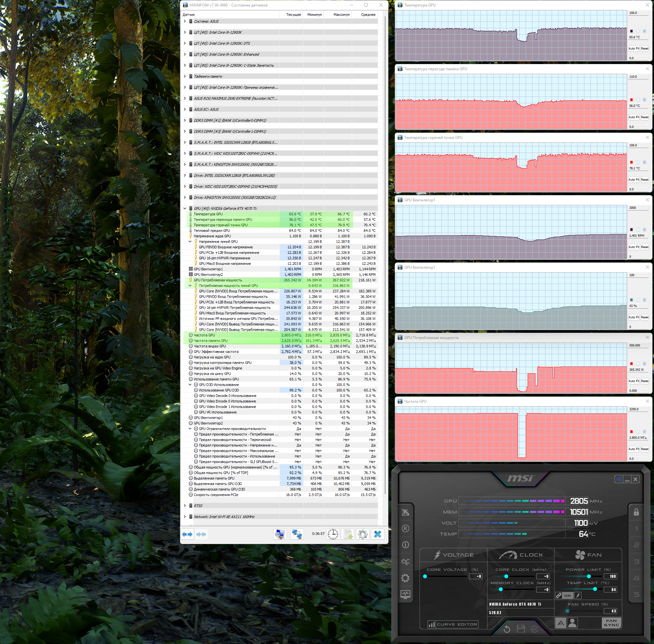Start logging with the sheet-plus icon

(348, 535)
